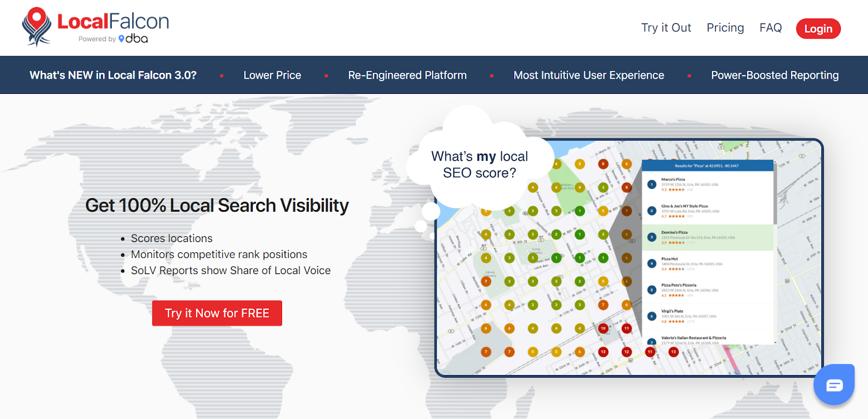The height and width of the screenshot is (419, 868).
Task: Open the Pizza Pete's Pizzeria result
Action: pyautogui.click(x=707, y=290)
